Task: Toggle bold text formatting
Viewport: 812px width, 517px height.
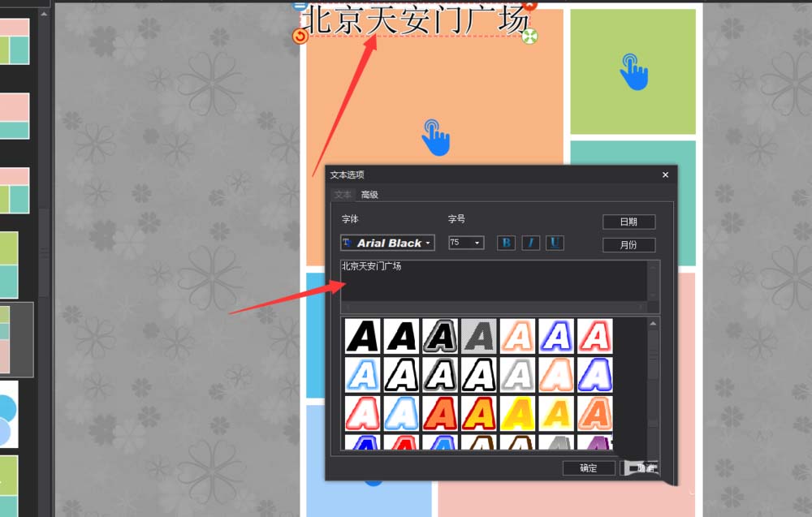Action: [506, 243]
